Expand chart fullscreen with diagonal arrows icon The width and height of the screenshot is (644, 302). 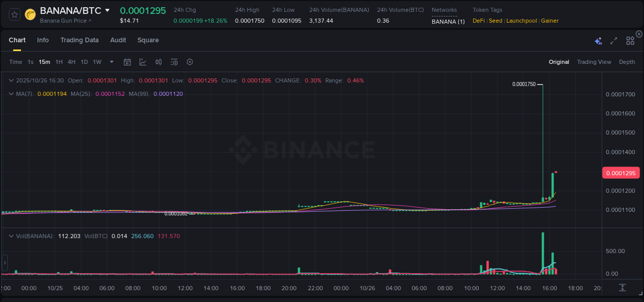[614, 40]
